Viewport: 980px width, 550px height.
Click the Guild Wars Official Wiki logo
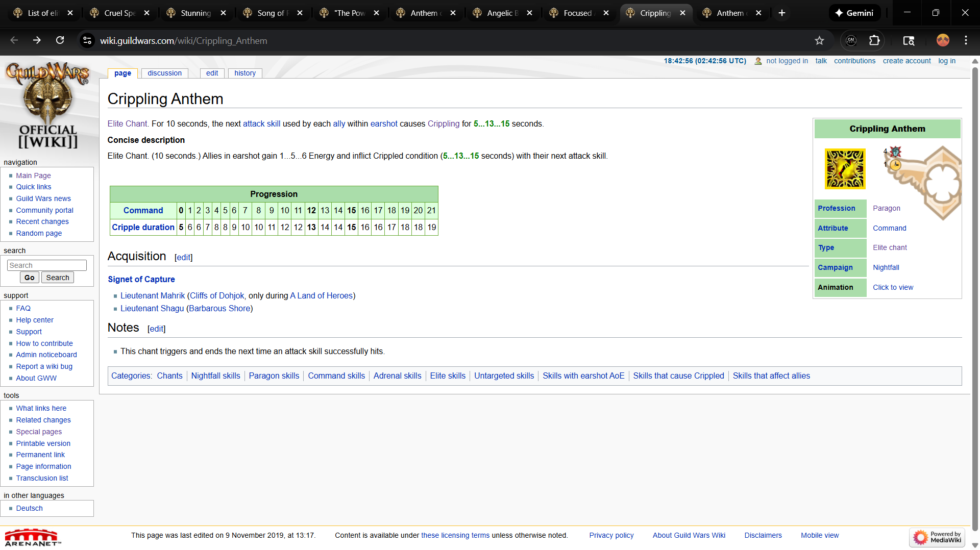[x=47, y=106]
